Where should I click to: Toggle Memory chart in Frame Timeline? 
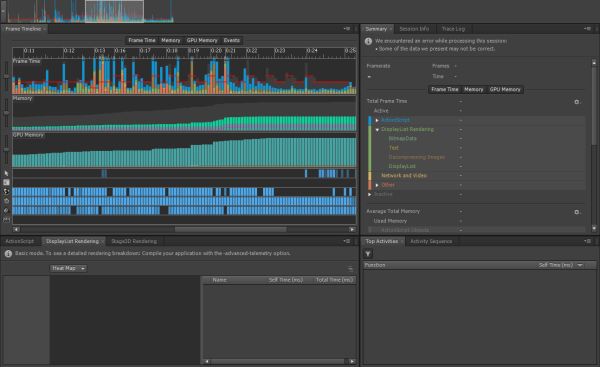(x=171, y=40)
